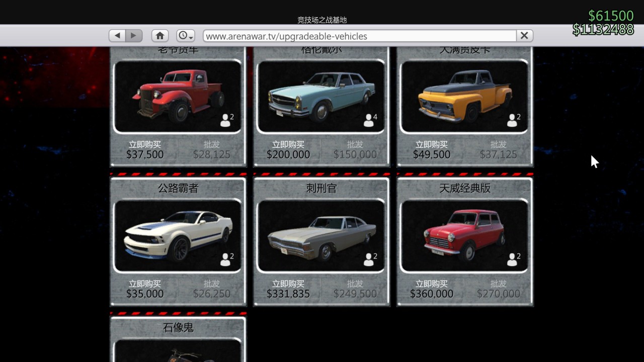Open the browsing history clock dropdown
The image size is (644, 362).
pyautogui.click(x=186, y=36)
